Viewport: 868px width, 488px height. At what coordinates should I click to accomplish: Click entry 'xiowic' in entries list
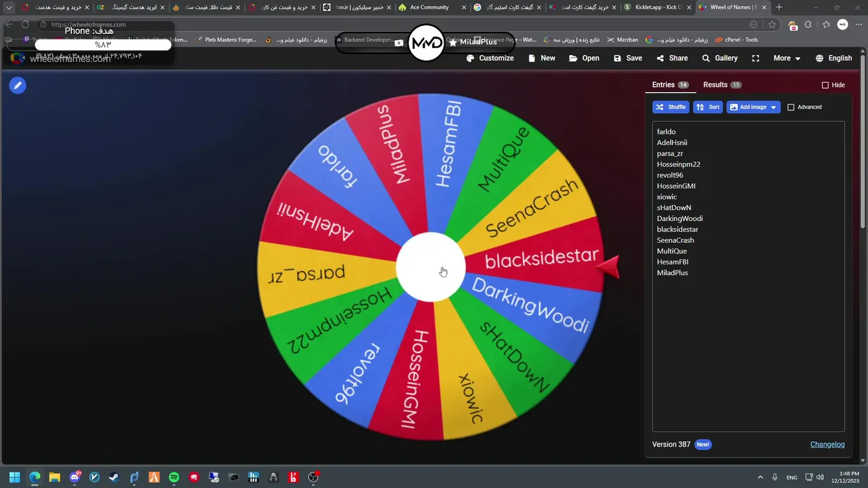tap(667, 197)
